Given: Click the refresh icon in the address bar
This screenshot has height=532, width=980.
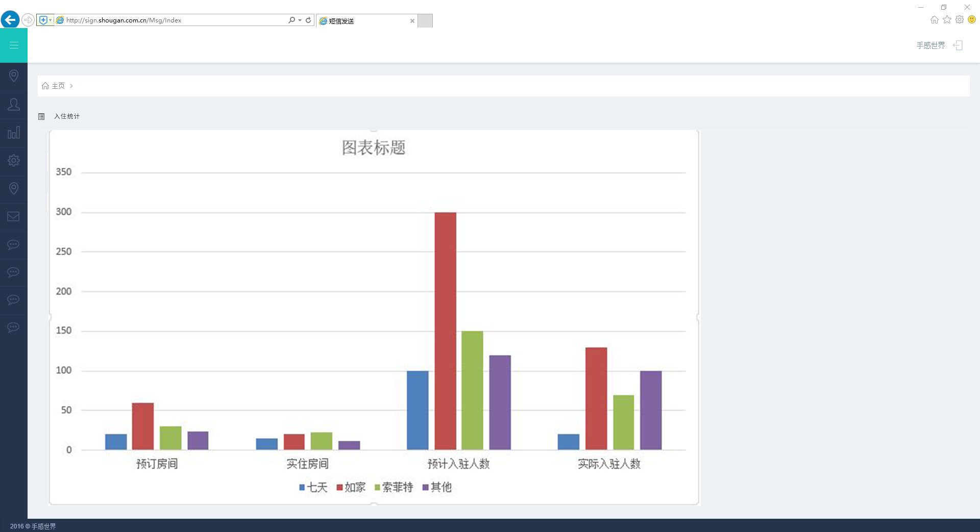Looking at the screenshot, I should tap(308, 20).
